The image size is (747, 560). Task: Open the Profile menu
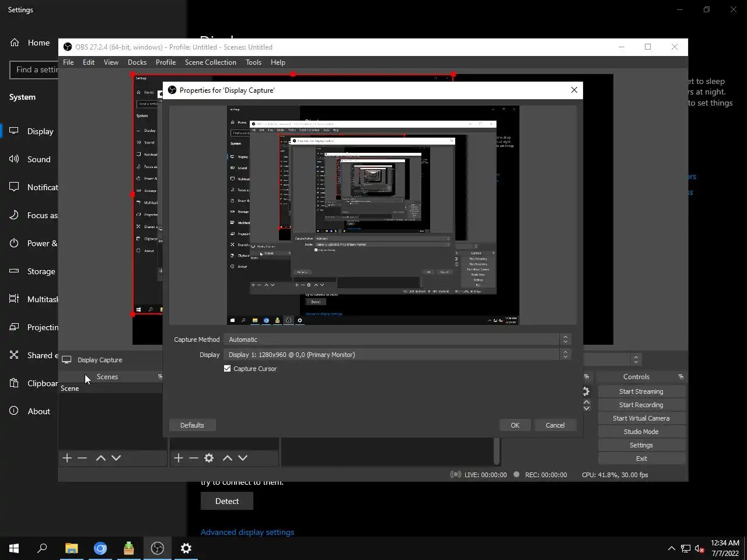tap(166, 62)
